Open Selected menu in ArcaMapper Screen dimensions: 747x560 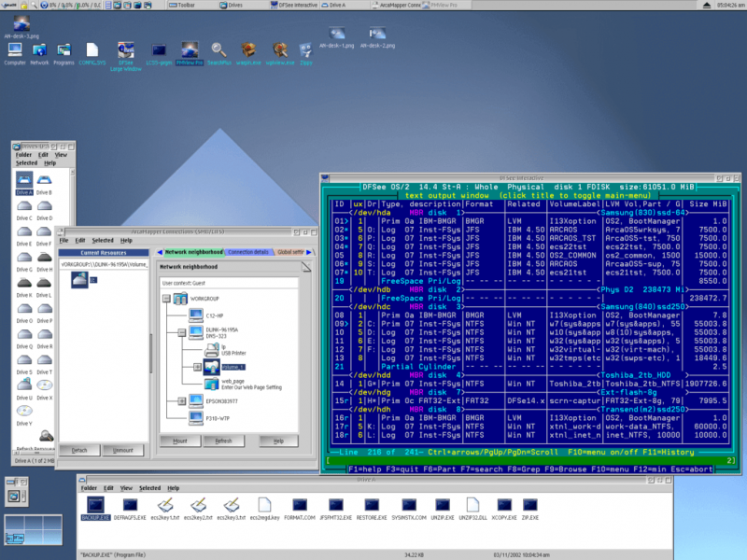click(103, 241)
